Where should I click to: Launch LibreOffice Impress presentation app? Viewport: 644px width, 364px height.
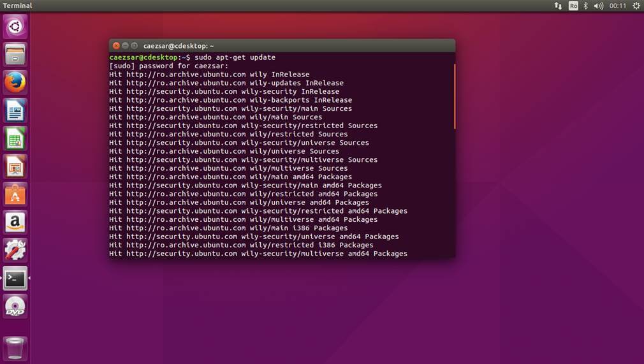(15, 166)
